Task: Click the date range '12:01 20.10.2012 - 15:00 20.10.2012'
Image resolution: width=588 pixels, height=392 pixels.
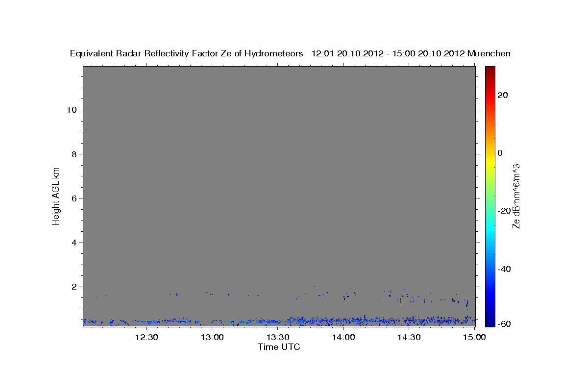Action: point(388,53)
